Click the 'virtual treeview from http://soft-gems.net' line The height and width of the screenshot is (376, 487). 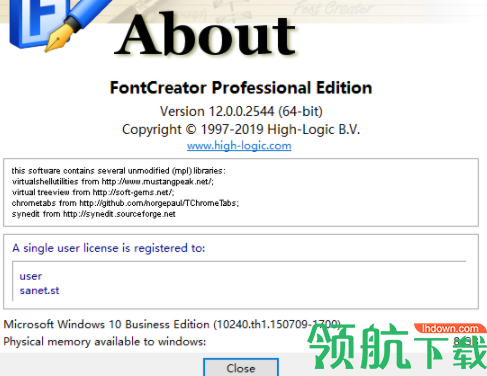[93, 192]
